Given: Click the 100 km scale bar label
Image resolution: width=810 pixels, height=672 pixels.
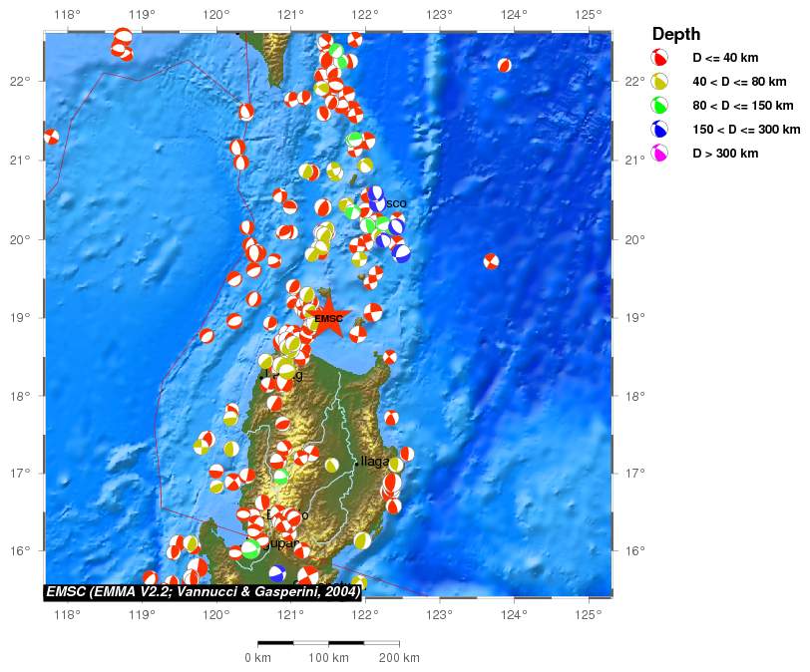Looking at the screenshot, I should pyautogui.click(x=329, y=658).
